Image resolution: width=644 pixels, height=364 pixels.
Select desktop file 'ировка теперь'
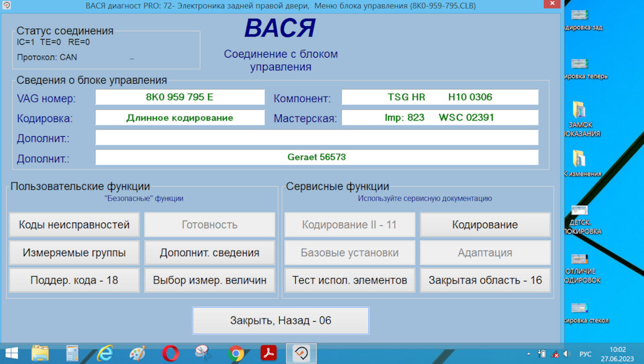(x=585, y=68)
